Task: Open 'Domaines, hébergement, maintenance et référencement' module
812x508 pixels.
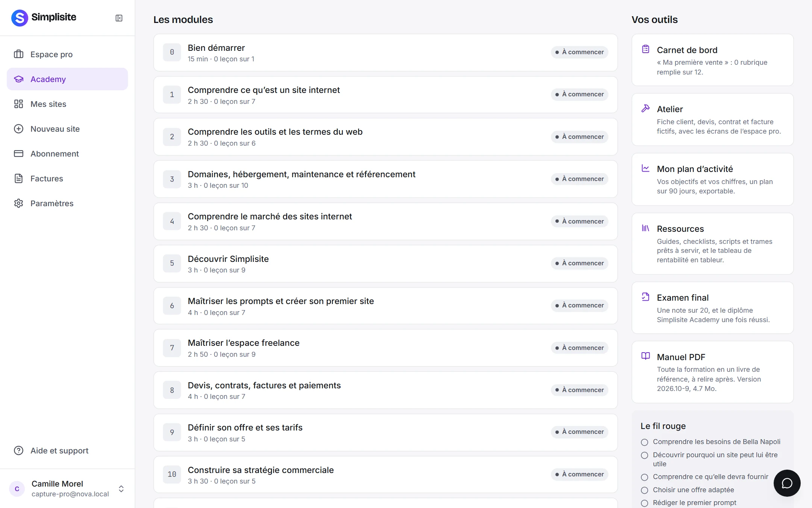Action: pos(385,179)
